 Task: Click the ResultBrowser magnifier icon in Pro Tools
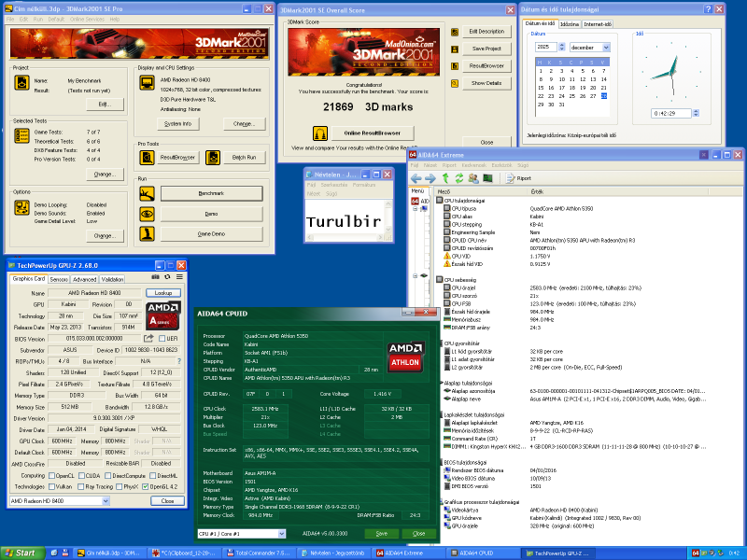[x=147, y=157]
